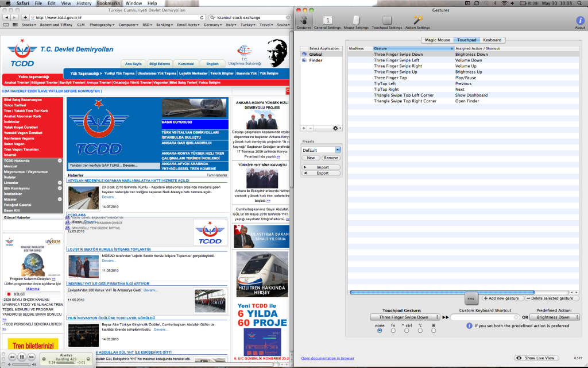Image resolution: width=588 pixels, height=368 pixels.
Task: Click the gesture table horizontal scrollbar
Action: click(x=442, y=292)
